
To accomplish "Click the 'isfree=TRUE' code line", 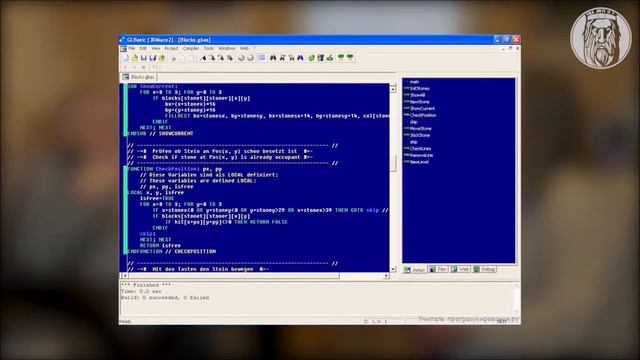I will [157, 198].
